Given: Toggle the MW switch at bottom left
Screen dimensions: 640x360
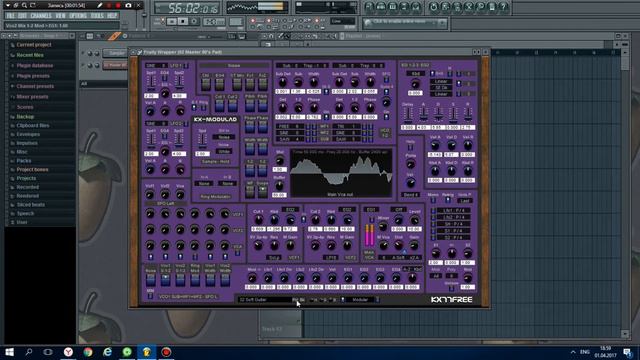Looking at the screenshot, I should tap(150, 296).
